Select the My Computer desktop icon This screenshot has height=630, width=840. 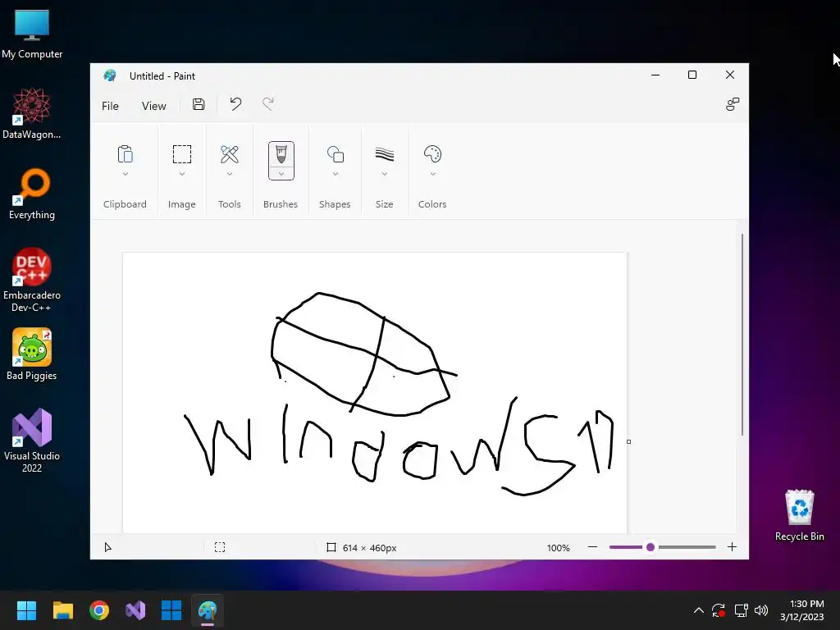(x=32, y=33)
